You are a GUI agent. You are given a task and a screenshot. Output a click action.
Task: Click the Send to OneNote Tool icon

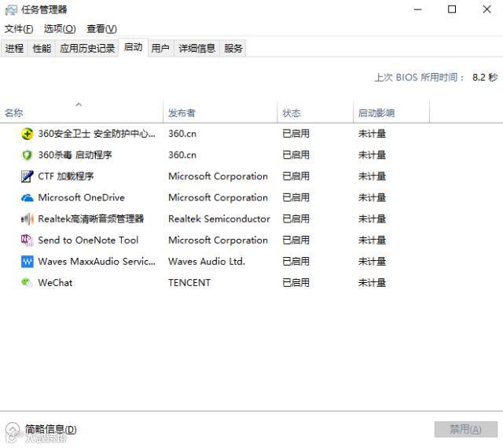(x=27, y=241)
